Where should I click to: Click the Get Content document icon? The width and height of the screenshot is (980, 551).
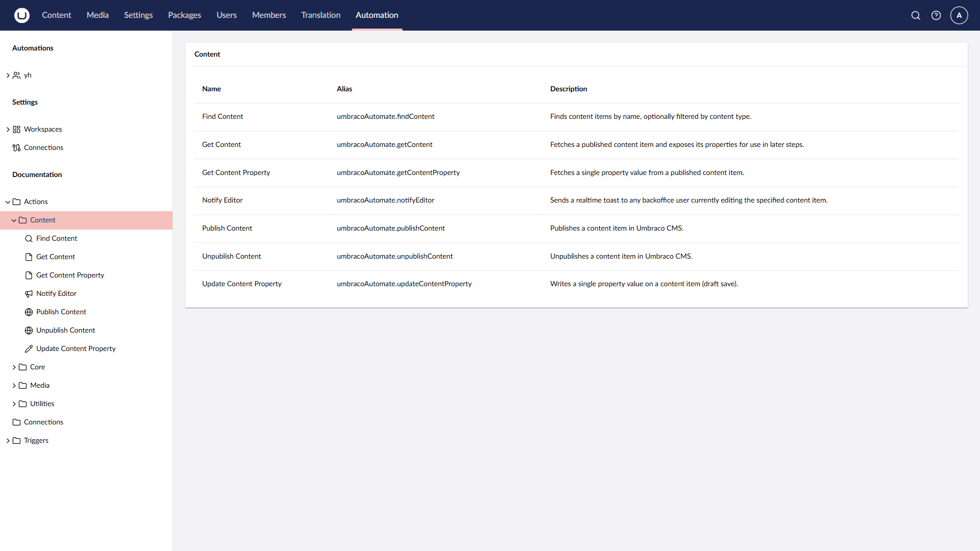coord(29,257)
